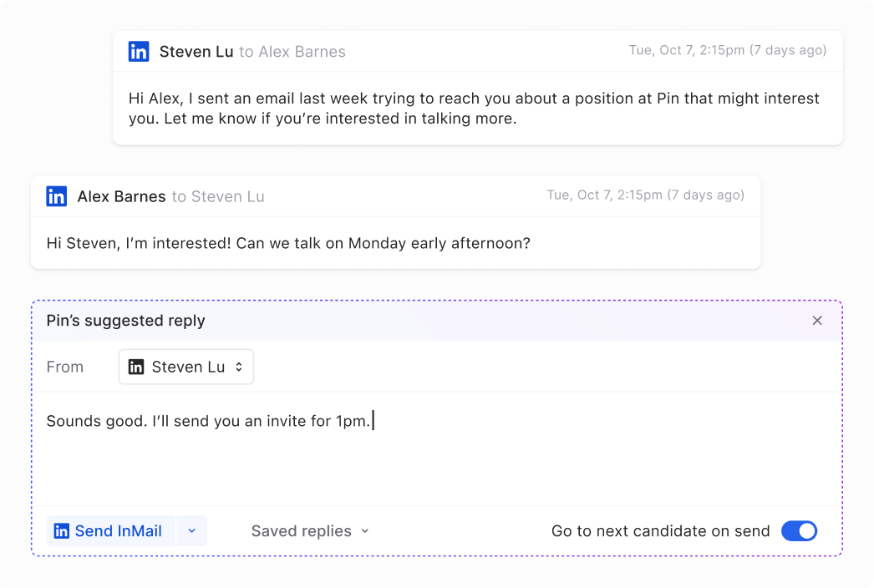Open the Saved replies dropdown

pyautogui.click(x=310, y=531)
